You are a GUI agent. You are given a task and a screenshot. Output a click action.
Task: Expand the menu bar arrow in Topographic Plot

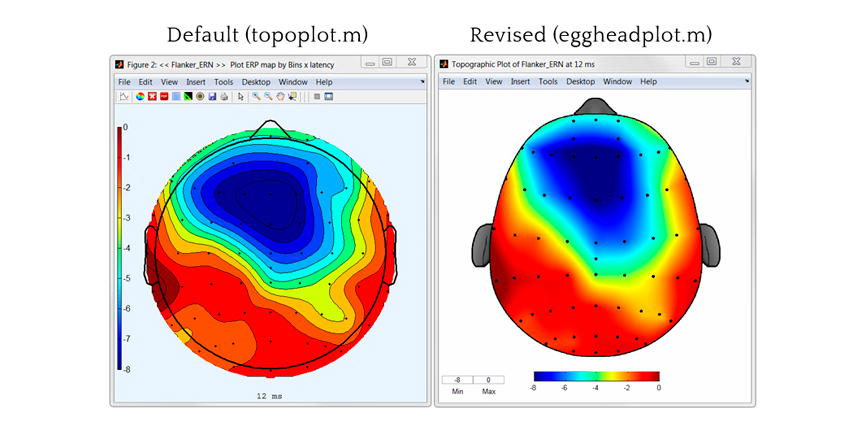pyautogui.click(x=748, y=81)
